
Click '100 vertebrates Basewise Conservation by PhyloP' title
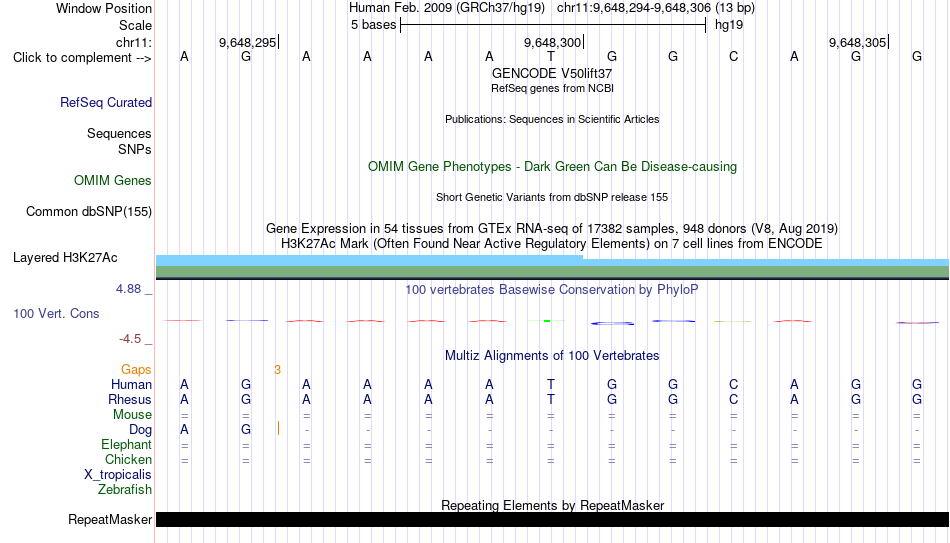pos(552,290)
